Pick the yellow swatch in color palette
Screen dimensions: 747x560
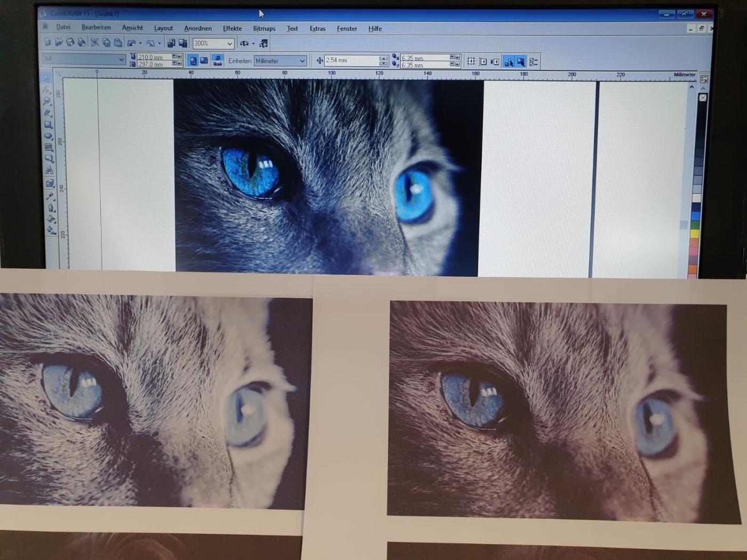coord(695,233)
